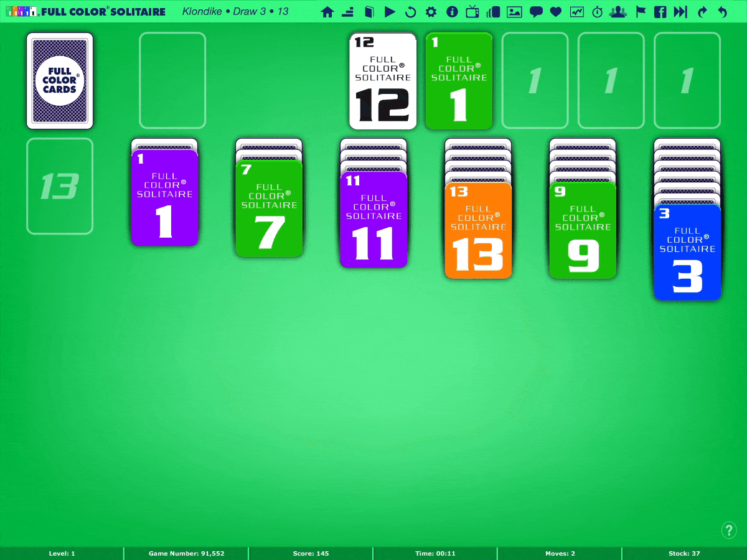
Task: Open the info icon
Action: (452, 12)
